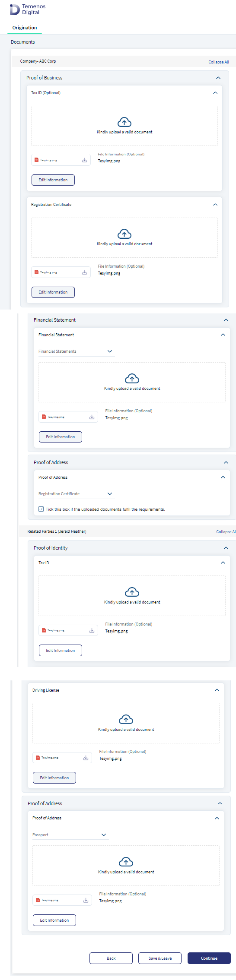Select the Origination tab

pos(25,28)
